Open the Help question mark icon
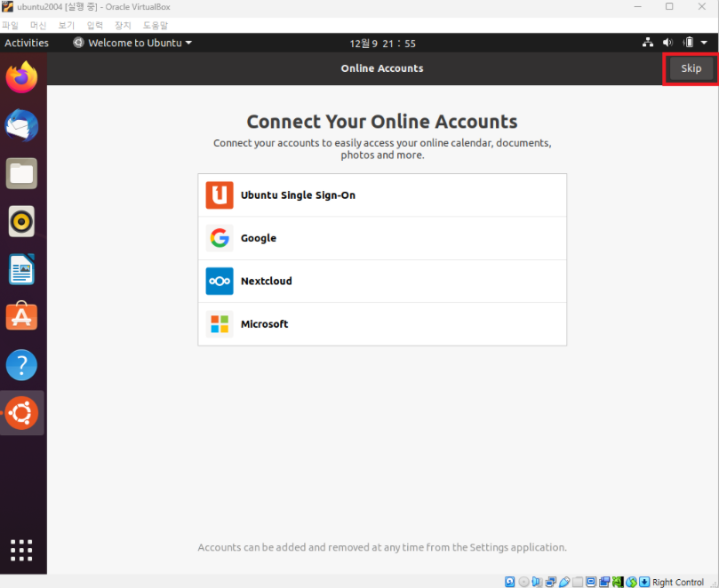Image resolution: width=719 pixels, height=588 pixels. [21, 365]
